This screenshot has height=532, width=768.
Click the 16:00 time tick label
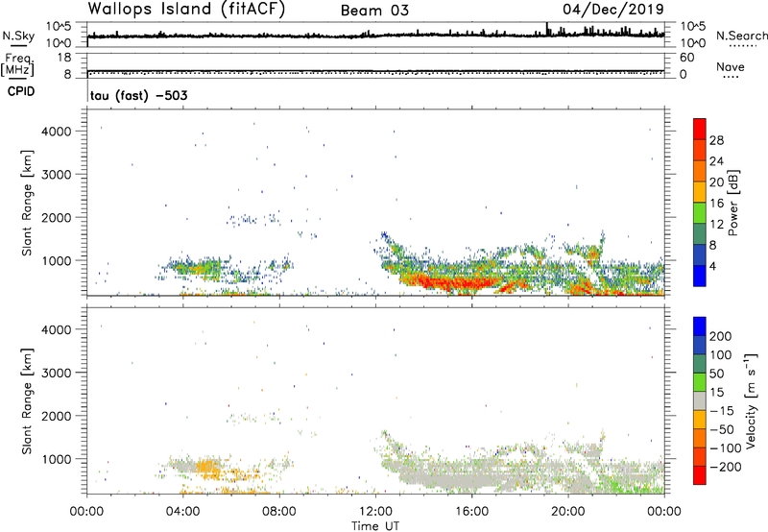click(471, 512)
